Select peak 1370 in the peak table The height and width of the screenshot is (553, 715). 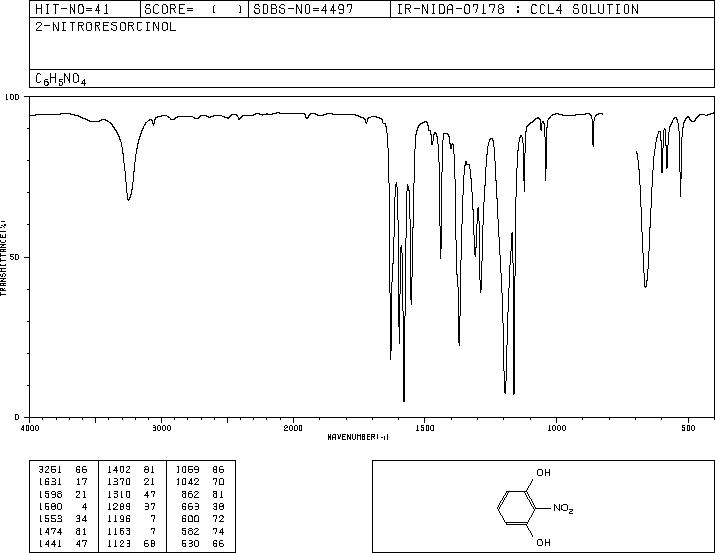click(119, 482)
